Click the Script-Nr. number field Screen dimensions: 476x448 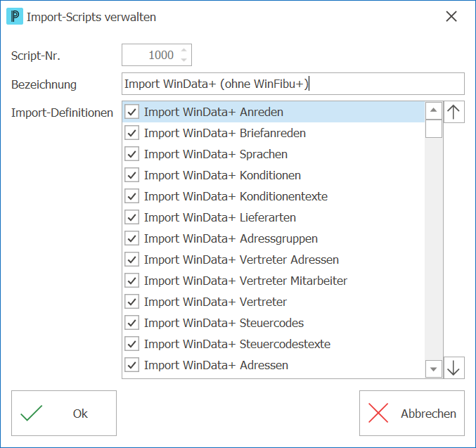[x=157, y=55]
